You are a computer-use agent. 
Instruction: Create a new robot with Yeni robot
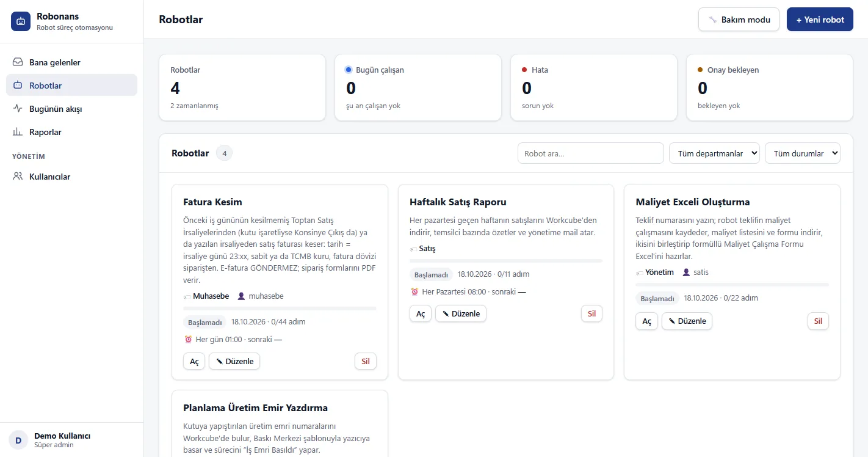[x=820, y=20]
